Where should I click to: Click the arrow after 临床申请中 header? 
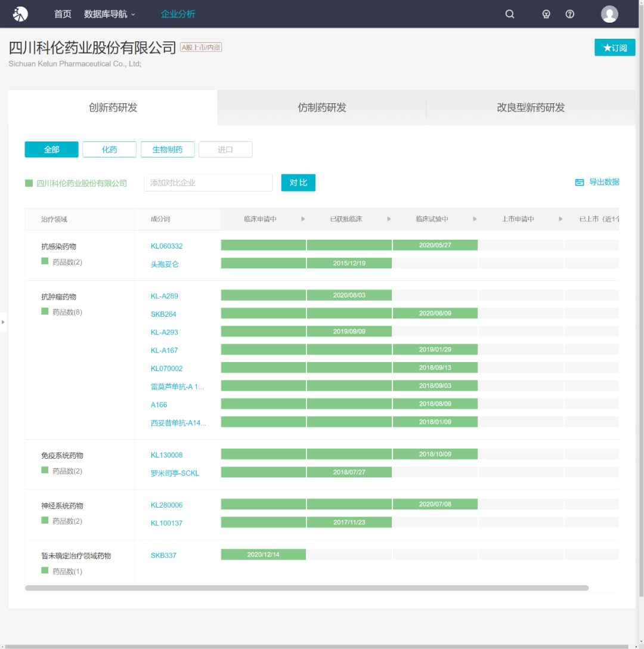[303, 219]
